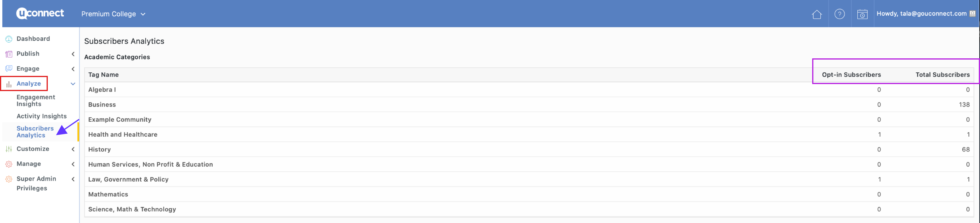Click the Manage gear icon in sidebar
This screenshot has height=223, width=980.
tap(9, 164)
